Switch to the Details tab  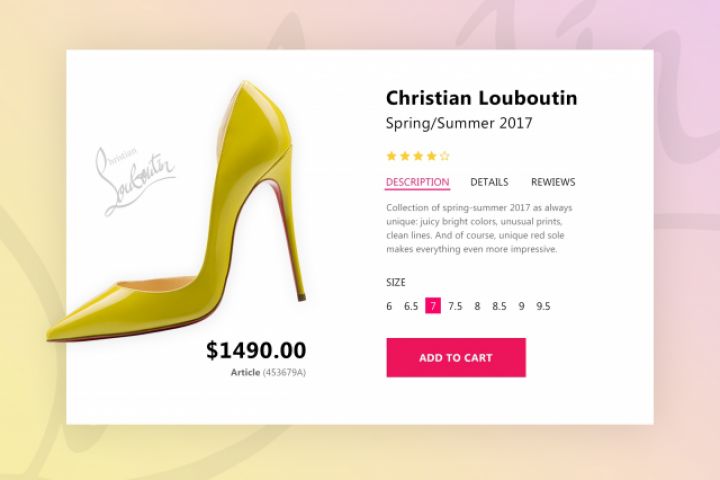[489, 182]
